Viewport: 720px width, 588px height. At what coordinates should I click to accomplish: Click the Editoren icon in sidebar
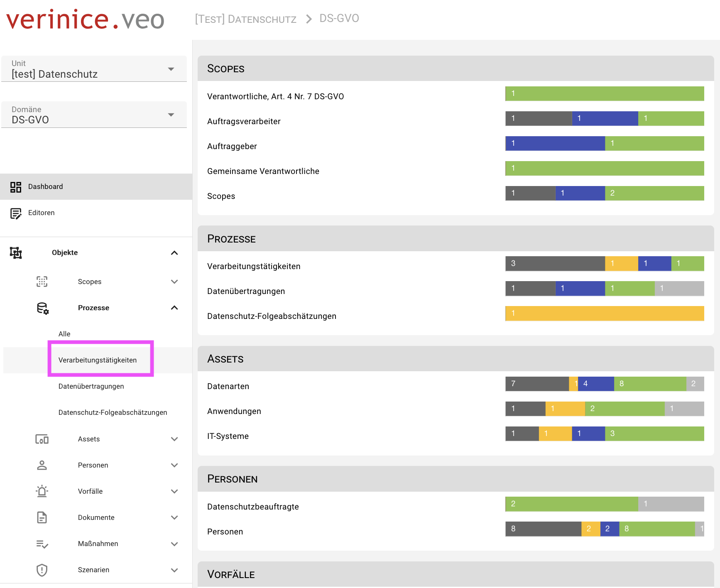16,213
